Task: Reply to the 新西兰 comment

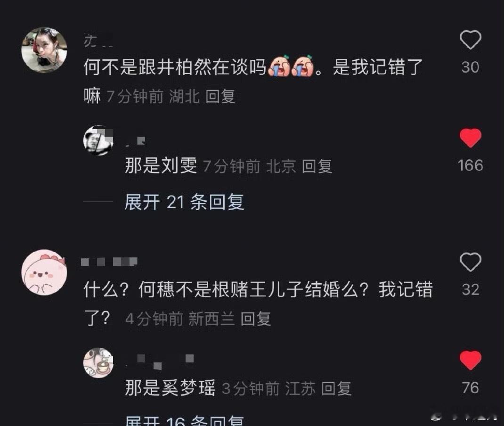Action: (256, 319)
